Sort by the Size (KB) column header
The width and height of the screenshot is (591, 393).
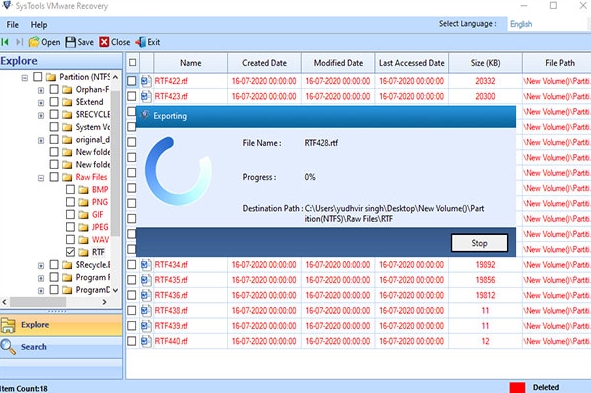pyautogui.click(x=485, y=63)
